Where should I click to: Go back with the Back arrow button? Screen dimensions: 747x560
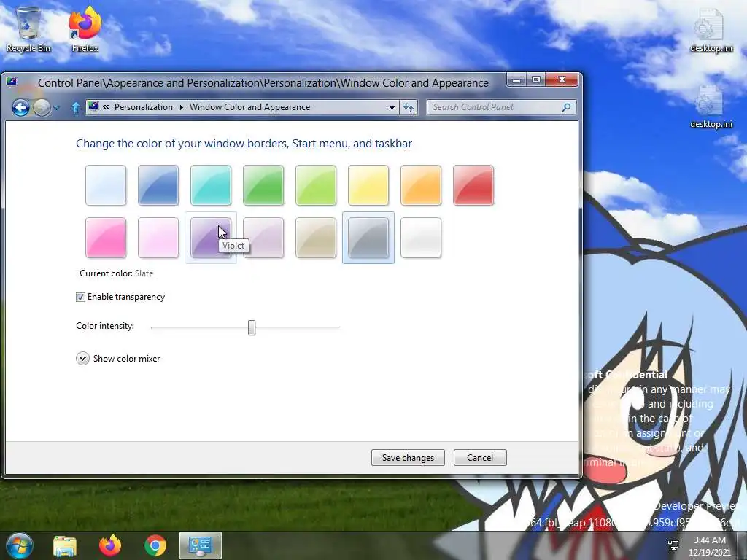[x=20, y=108]
